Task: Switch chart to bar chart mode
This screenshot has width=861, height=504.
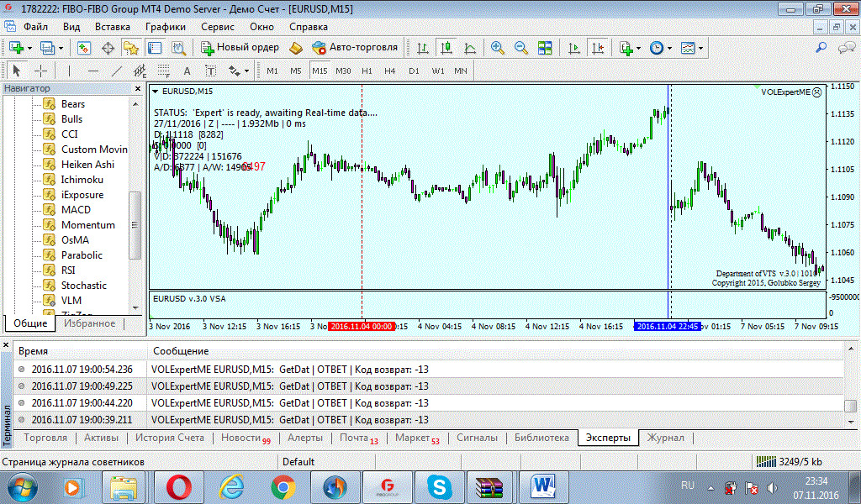Action: tap(423, 48)
